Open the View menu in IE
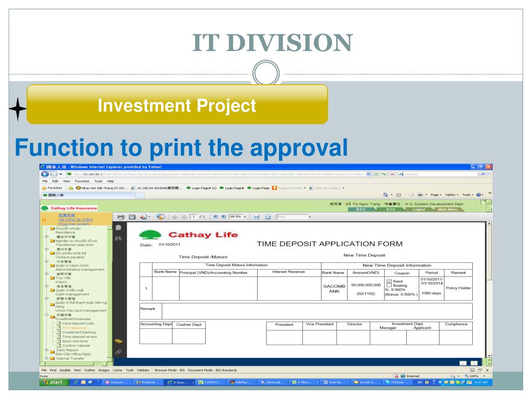The width and height of the screenshot is (532, 399). pyautogui.click(x=66, y=181)
